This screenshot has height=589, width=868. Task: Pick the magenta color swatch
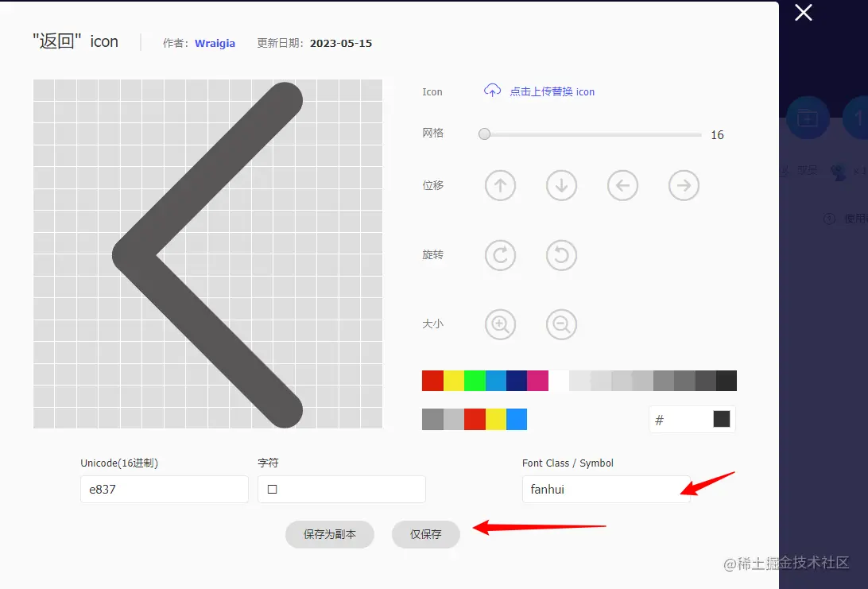click(537, 381)
